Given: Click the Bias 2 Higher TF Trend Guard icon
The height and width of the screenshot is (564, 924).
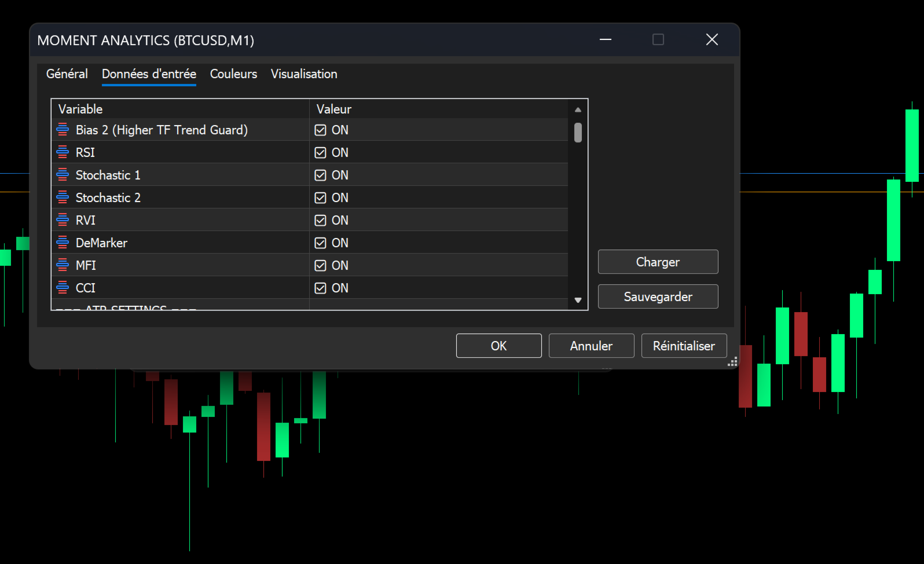Looking at the screenshot, I should pyautogui.click(x=63, y=130).
